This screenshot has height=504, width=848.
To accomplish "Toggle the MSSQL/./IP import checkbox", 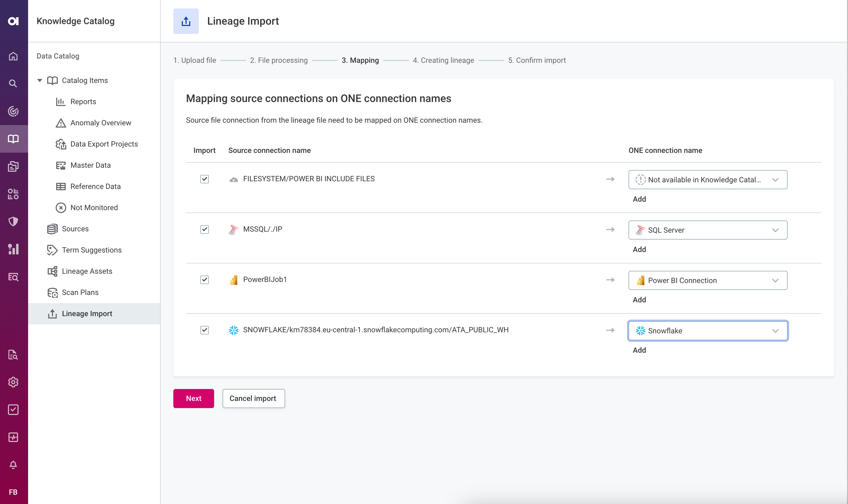I will pyautogui.click(x=204, y=229).
